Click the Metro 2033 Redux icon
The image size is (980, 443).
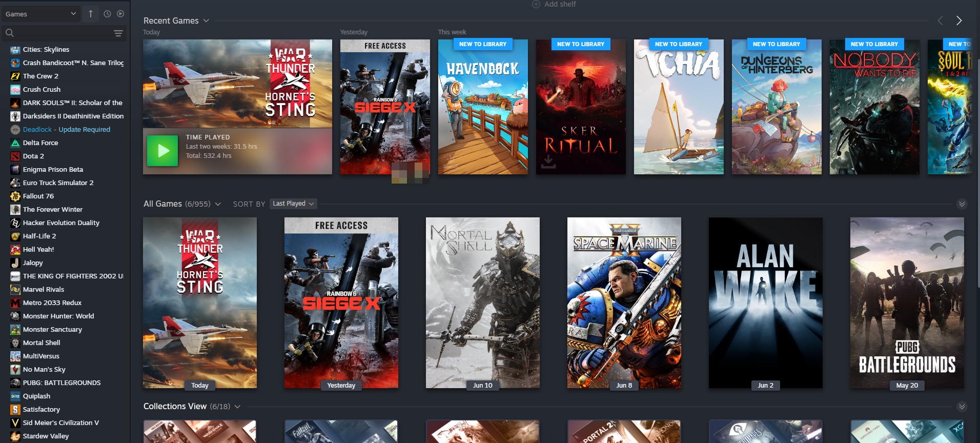[x=15, y=303]
